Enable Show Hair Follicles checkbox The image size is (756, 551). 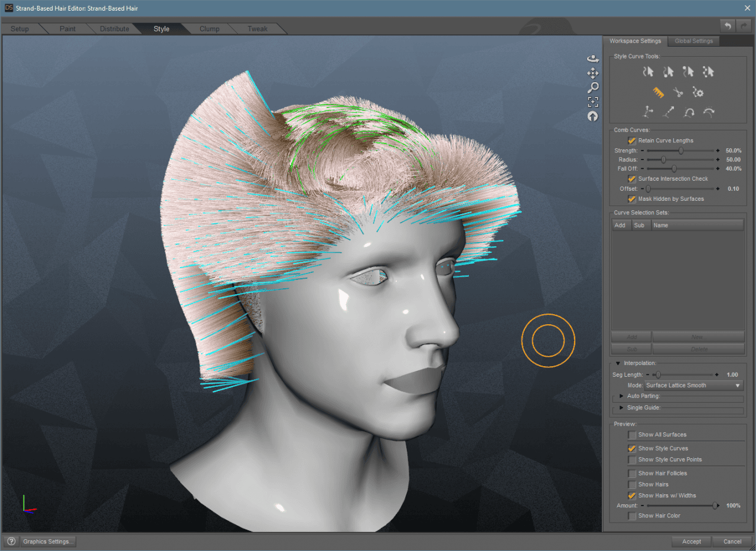click(x=632, y=473)
